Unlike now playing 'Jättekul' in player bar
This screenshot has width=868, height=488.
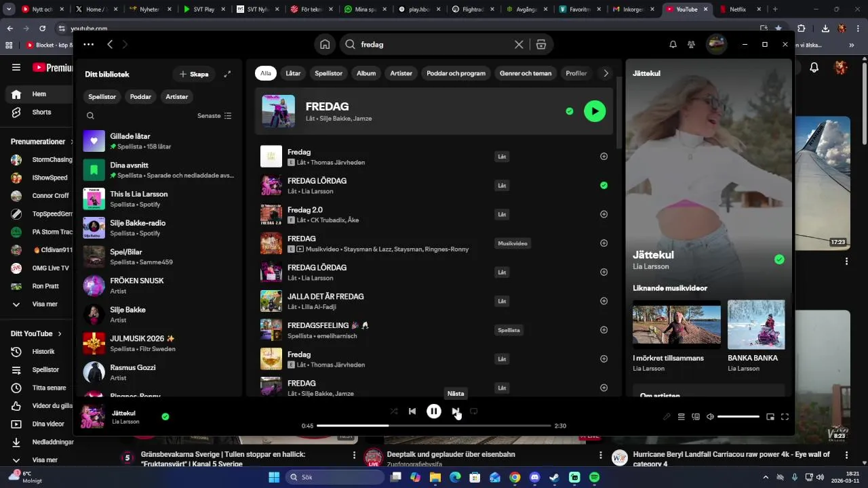[165, 417]
